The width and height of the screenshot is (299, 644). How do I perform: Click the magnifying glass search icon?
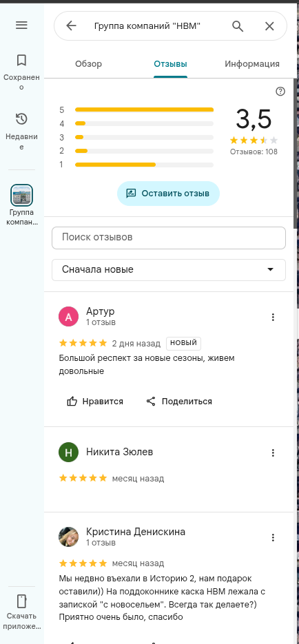pos(238,26)
